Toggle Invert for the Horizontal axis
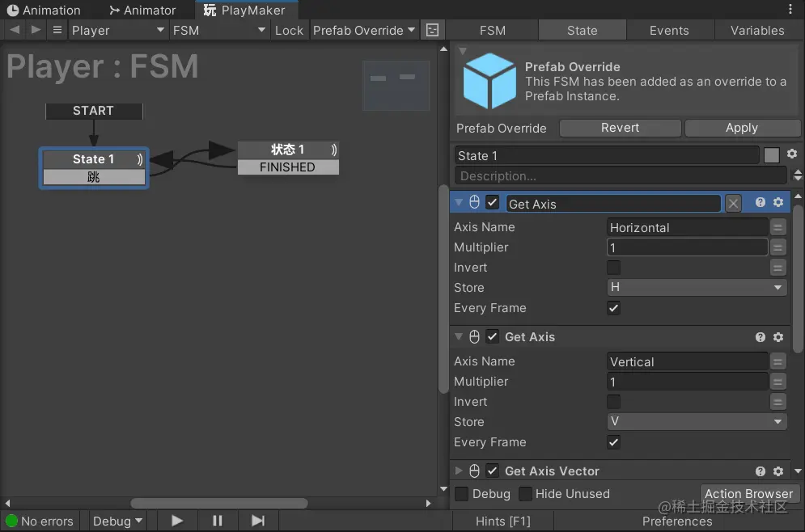The width and height of the screenshot is (805, 532). click(x=613, y=268)
